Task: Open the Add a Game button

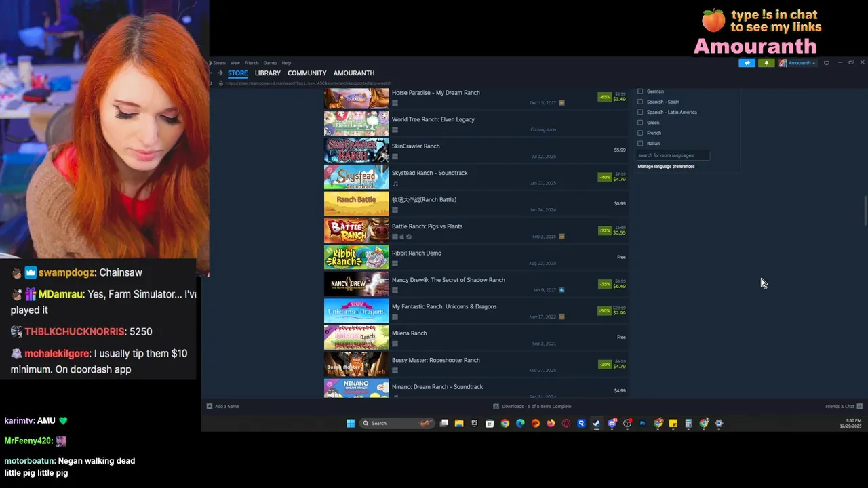Action: (223, 406)
